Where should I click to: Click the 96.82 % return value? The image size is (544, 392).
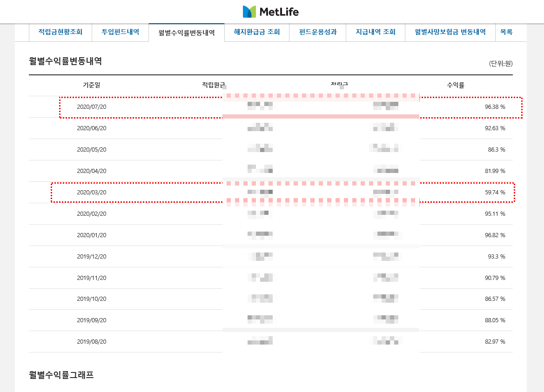tap(495, 235)
